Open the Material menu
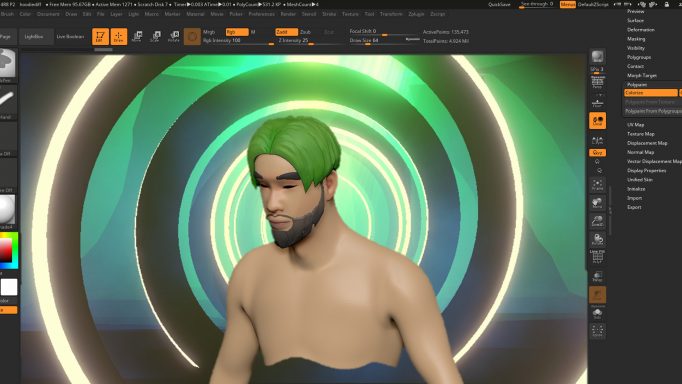 coord(195,14)
